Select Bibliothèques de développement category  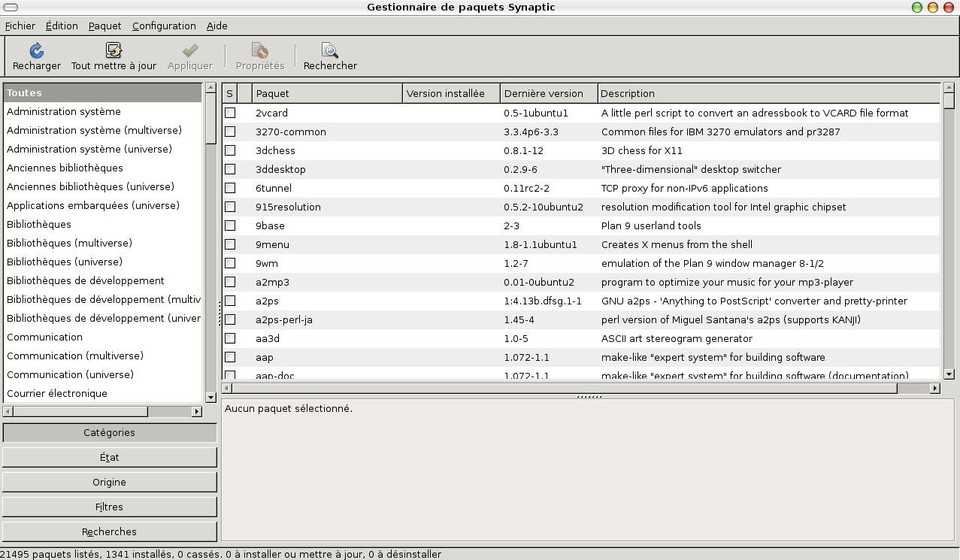[102, 280]
